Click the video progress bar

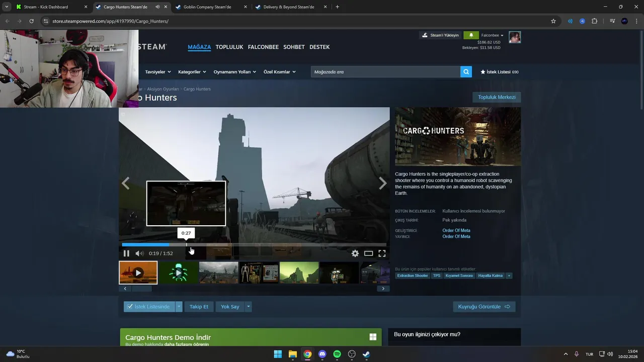(254, 245)
